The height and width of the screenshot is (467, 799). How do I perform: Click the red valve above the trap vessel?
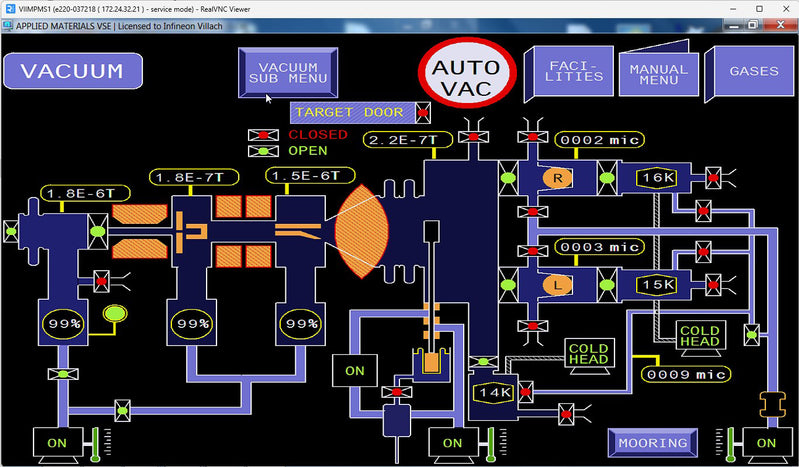click(x=396, y=392)
